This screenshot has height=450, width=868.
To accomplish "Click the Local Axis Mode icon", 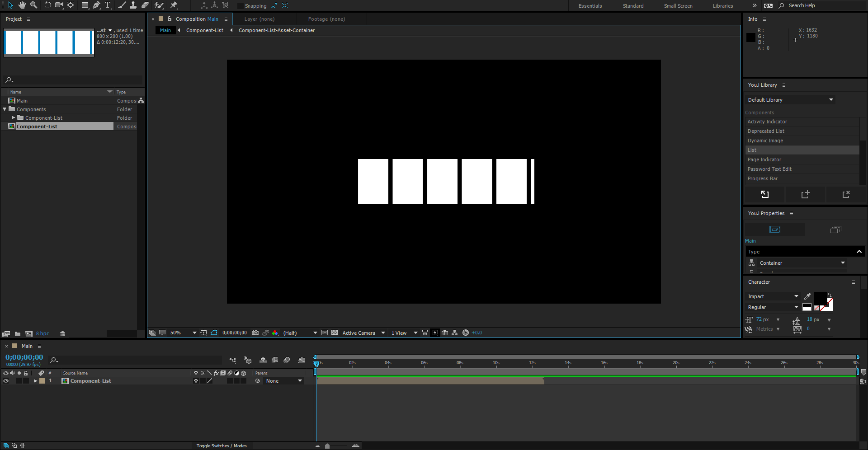I will coord(204,5).
